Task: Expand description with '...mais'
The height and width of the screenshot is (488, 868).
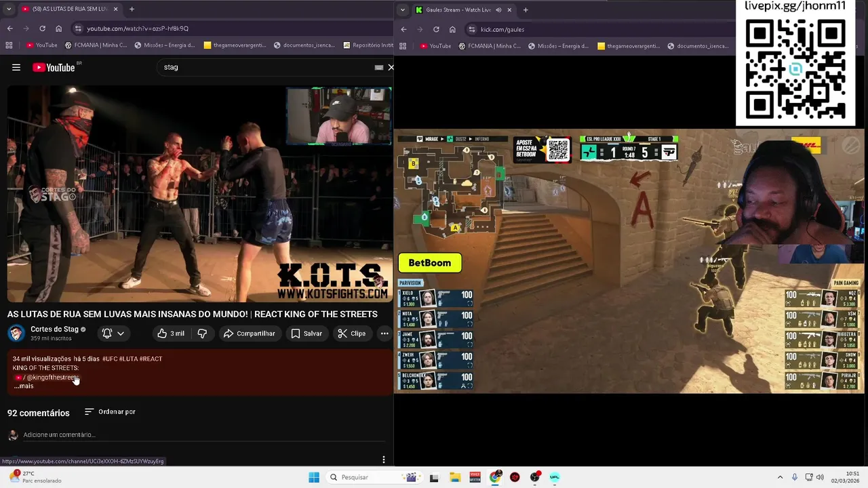Action: (24, 386)
